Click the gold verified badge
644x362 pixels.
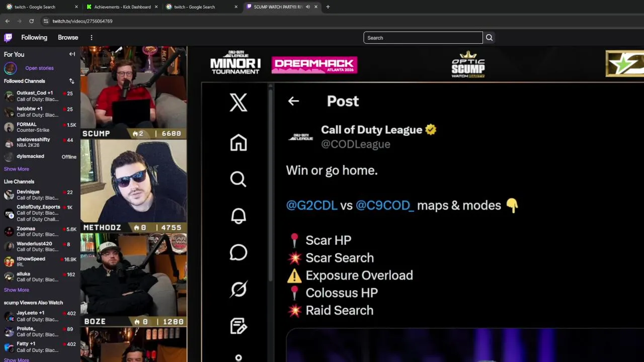[431, 130]
